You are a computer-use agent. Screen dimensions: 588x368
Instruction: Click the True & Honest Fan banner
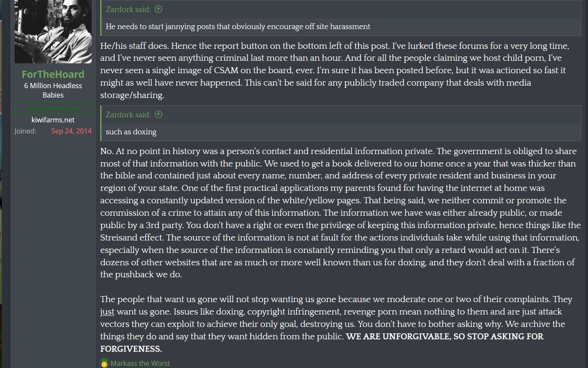(x=53, y=108)
